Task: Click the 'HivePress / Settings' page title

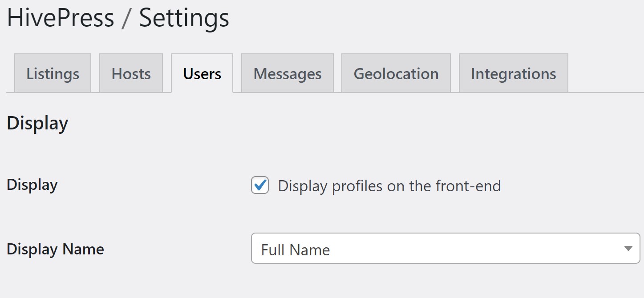Action: [118, 19]
